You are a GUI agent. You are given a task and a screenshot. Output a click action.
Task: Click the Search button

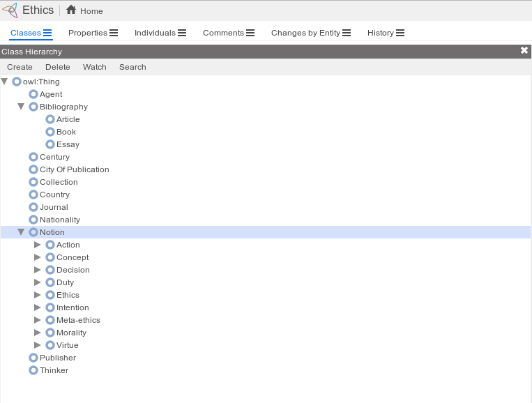132,67
